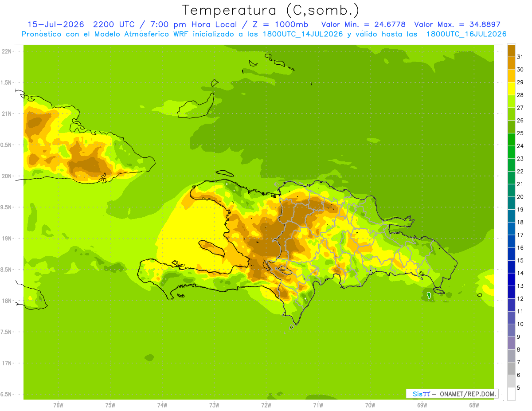This screenshot has width=532, height=411.
Task: Click the '7.5N' latitude axis label
Action: pyautogui.click(x=6, y=332)
